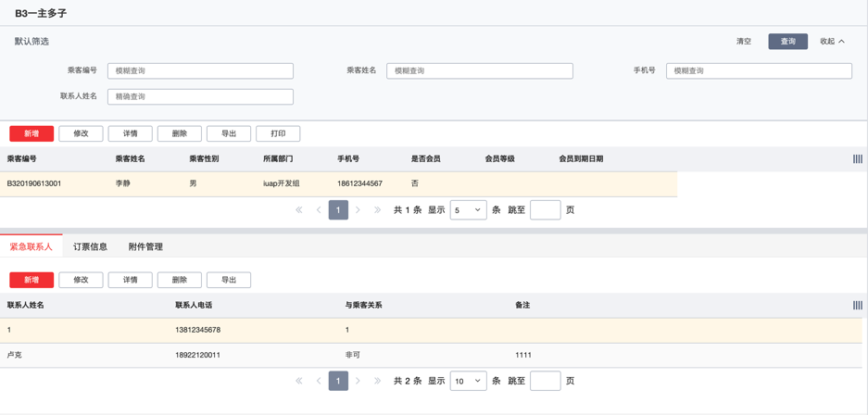This screenshot has height=415, width=868.
Task: Go to first page in contacts pagination
Action: coord(299,381)
